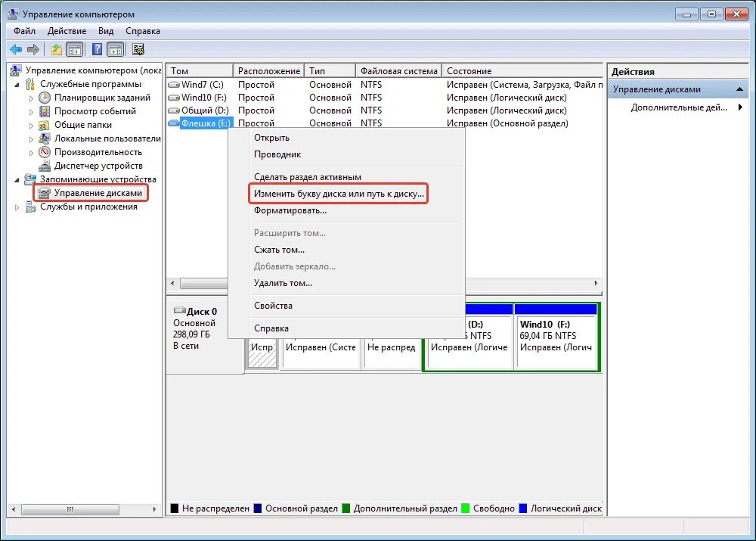Screen dimensions: 756x541
Task: Open the Дополнительные действия submenu arrow
Action: point(740,107)
